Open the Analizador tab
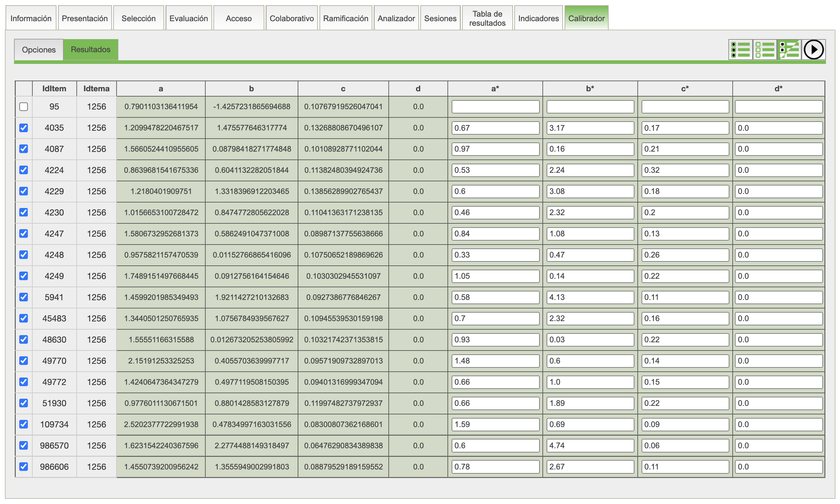The width and height of the screenshot is (840, 504). [x=396, y=18]
